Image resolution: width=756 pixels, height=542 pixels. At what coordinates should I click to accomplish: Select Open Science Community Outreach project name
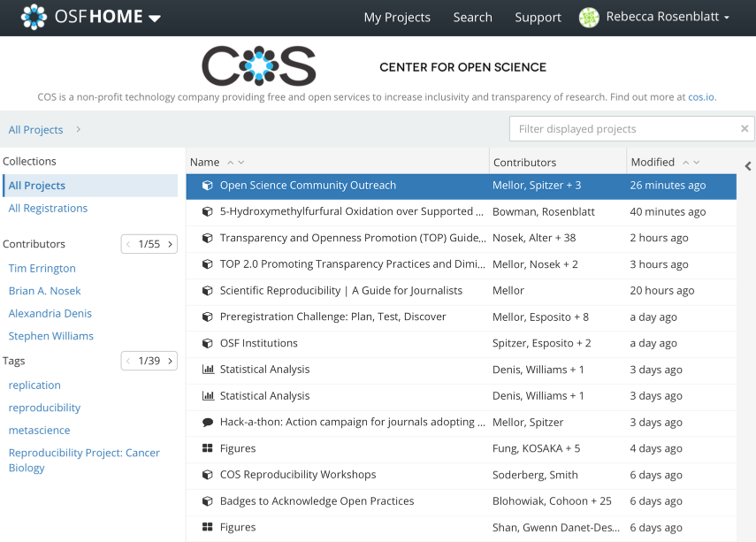tap(308, 185)
